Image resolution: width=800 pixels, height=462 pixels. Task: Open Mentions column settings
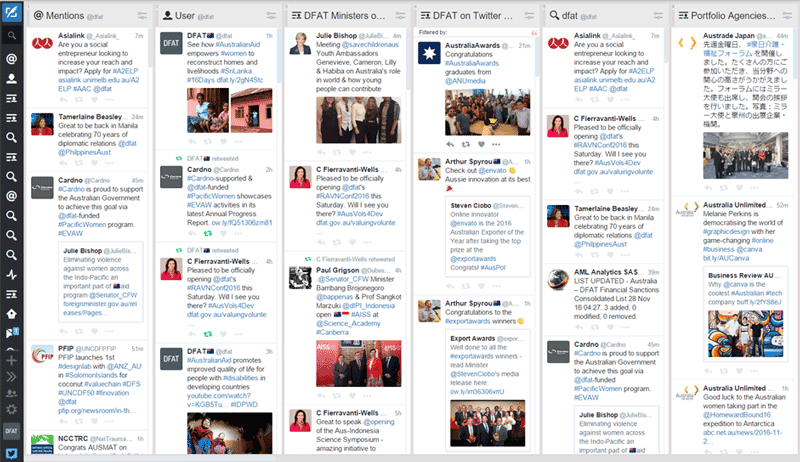click(x=142, y=16)
